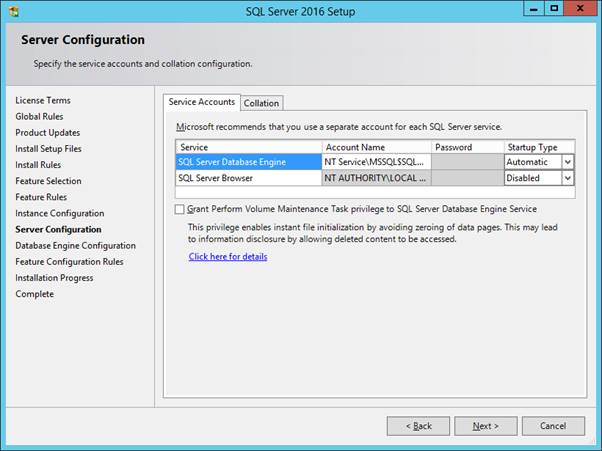This screenshot has width=602, height=451.
Task: Click the Back button
Action: [418, 426]
